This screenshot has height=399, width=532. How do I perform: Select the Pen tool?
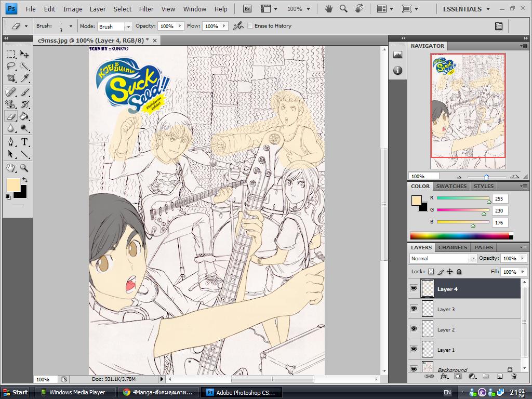[x=11, y=142]
